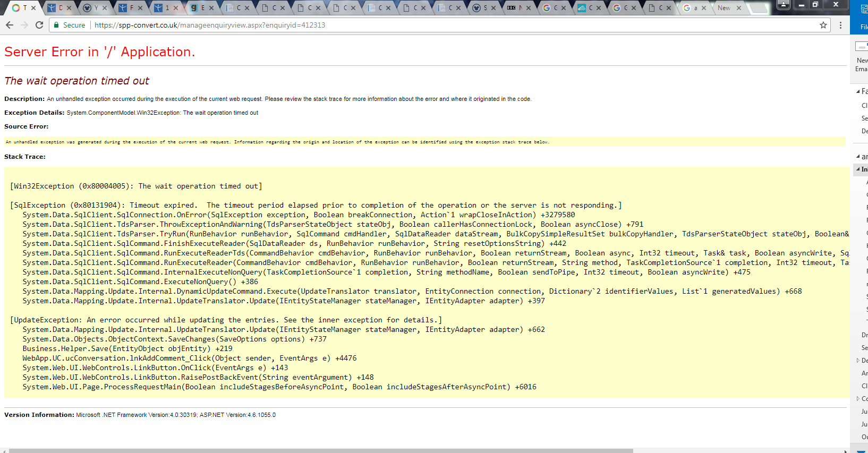
Task: Close the tab labeled F
Action: 140,8
